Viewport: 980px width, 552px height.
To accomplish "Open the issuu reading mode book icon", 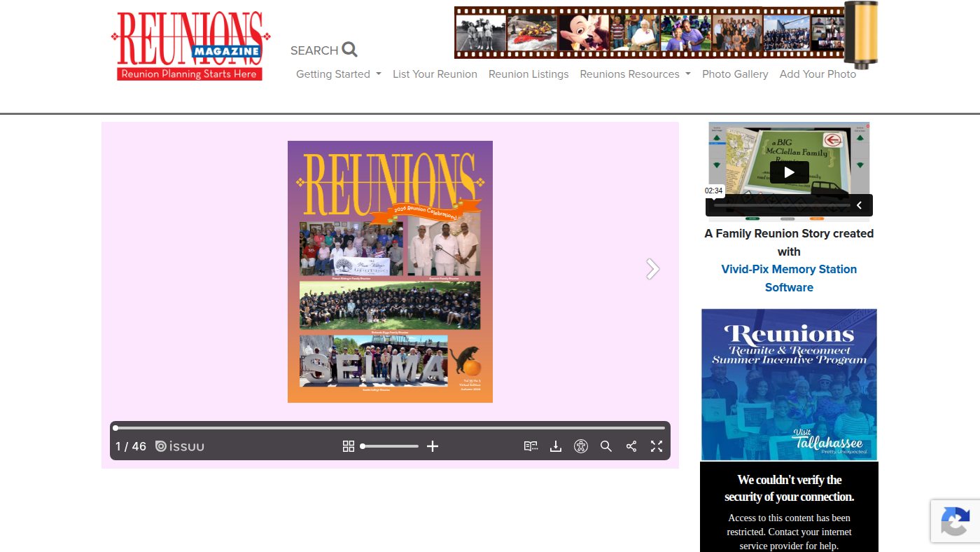I will [x=531, y=446].
